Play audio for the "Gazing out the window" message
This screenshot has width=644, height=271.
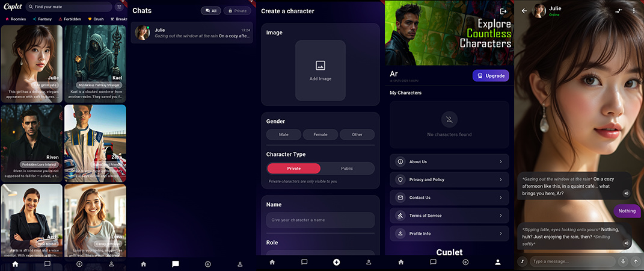tap(627, 193)
